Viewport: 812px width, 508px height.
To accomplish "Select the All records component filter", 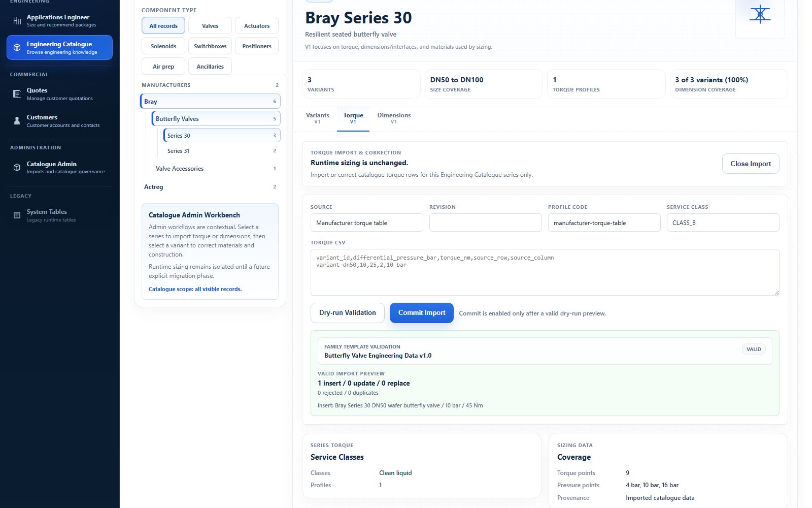I will [163, 26].
